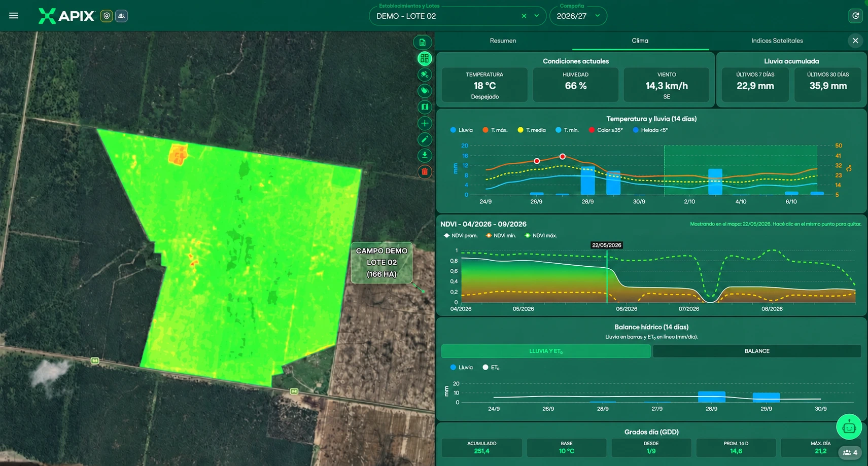Image resolution: width=868 pixels, height=466 pixels.
Task: Click the APIX logo
Action: tap(66, 16)
